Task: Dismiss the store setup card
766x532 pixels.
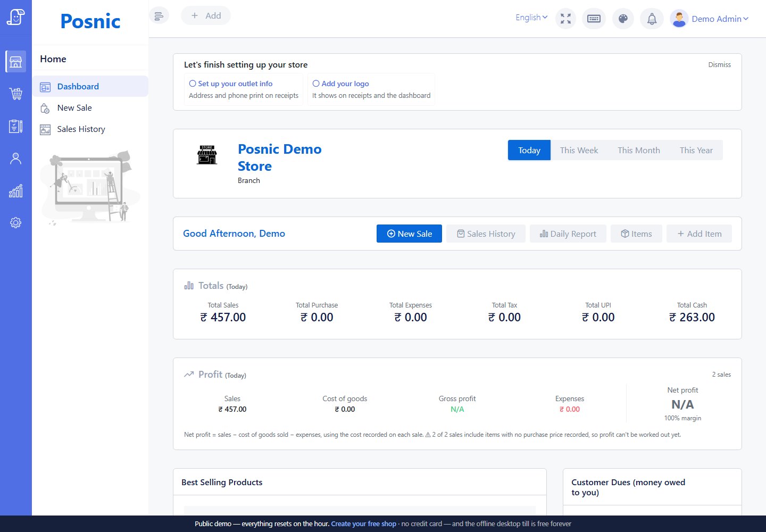Action: [719, 65]
